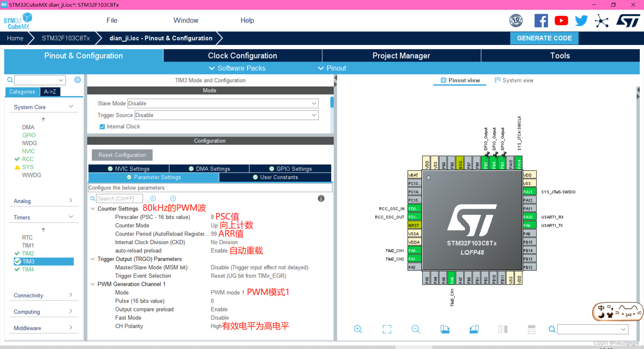Click the 10-year anniversary badge icon

click(x=516, y=21)
